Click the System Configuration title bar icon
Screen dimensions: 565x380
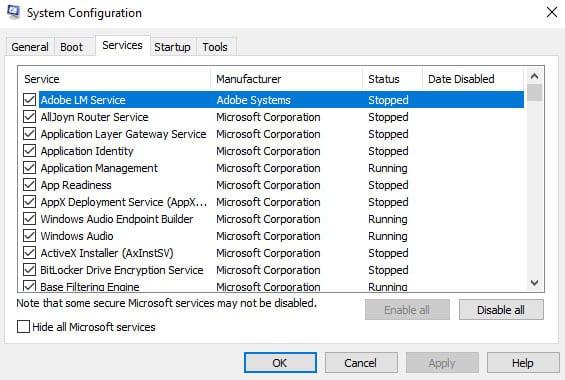pos(13,12)
